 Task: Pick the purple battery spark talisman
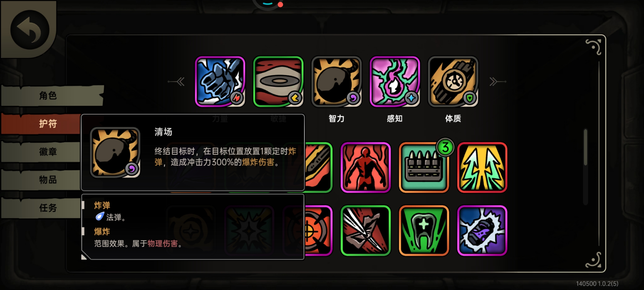point(482,231)
